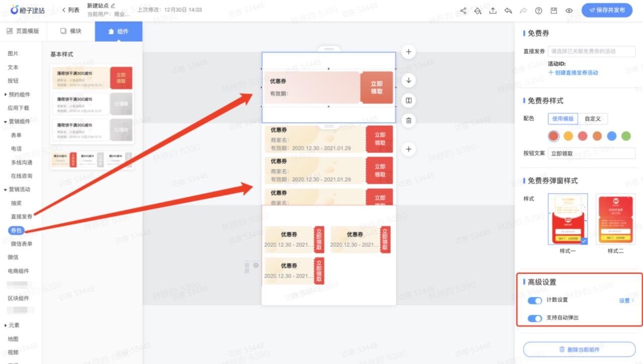Click the save (floppy disk) icon

[553, 10]
